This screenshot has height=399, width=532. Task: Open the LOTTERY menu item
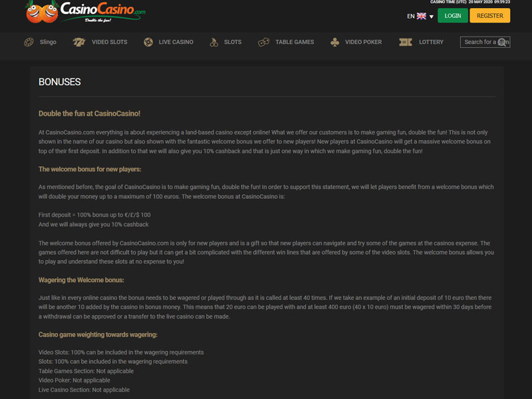(431, 42)
